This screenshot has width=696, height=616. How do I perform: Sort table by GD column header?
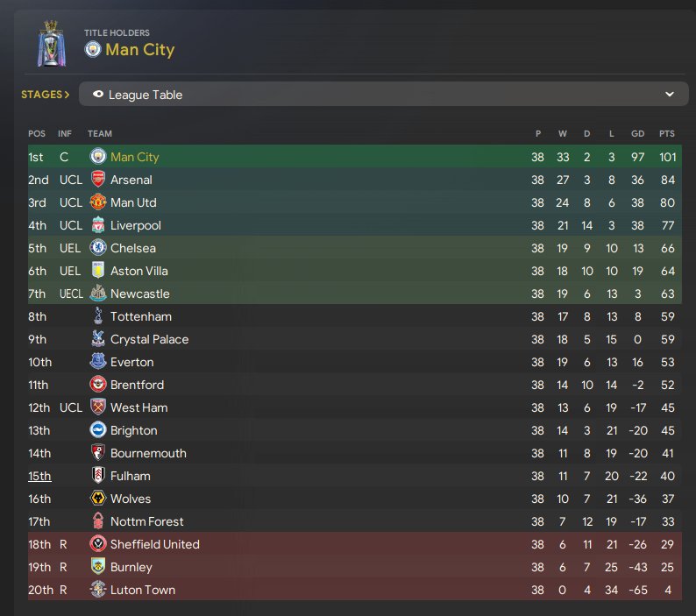[x=637, y=134]
